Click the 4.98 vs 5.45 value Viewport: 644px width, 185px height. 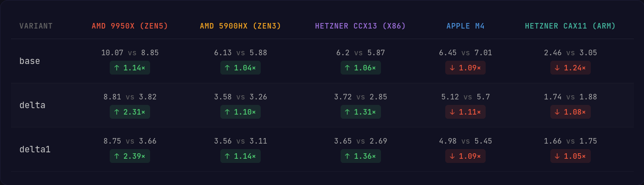(x=465, y=141)
